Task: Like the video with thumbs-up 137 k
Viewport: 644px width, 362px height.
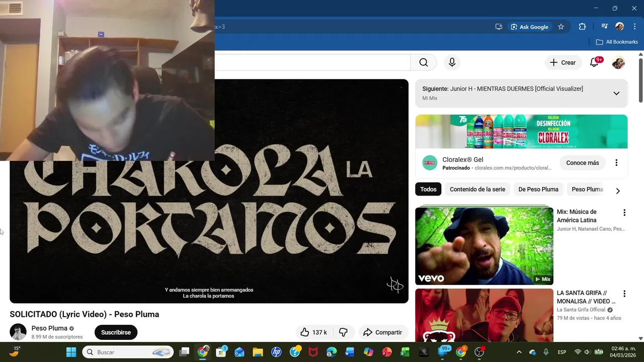Action: click(313, 332)
